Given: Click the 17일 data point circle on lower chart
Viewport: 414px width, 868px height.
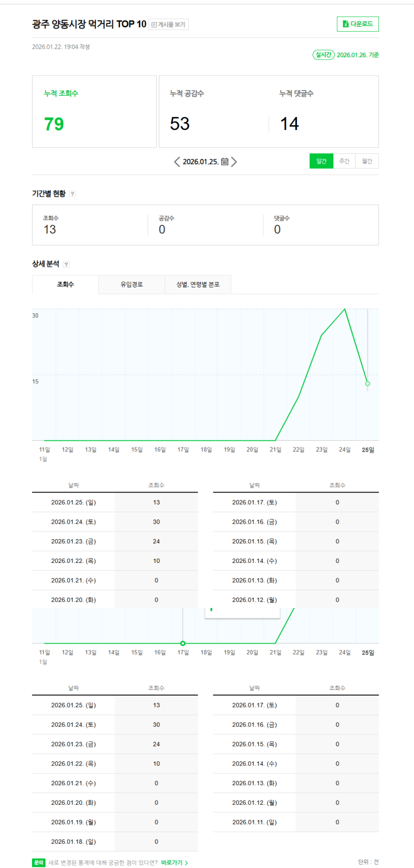Looking at the screenshot, I should pos(183,643).
